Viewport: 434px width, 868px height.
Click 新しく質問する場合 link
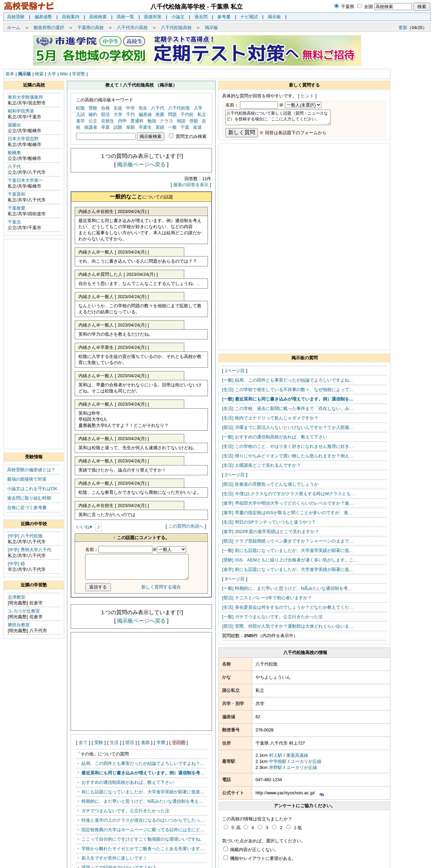pyautogui.click(x=161, y=587)
